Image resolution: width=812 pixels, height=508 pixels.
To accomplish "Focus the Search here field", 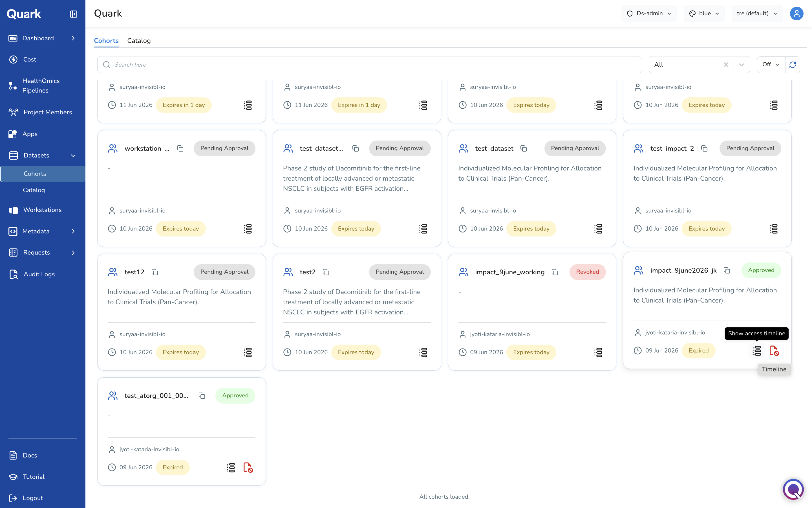I will 369,65.
